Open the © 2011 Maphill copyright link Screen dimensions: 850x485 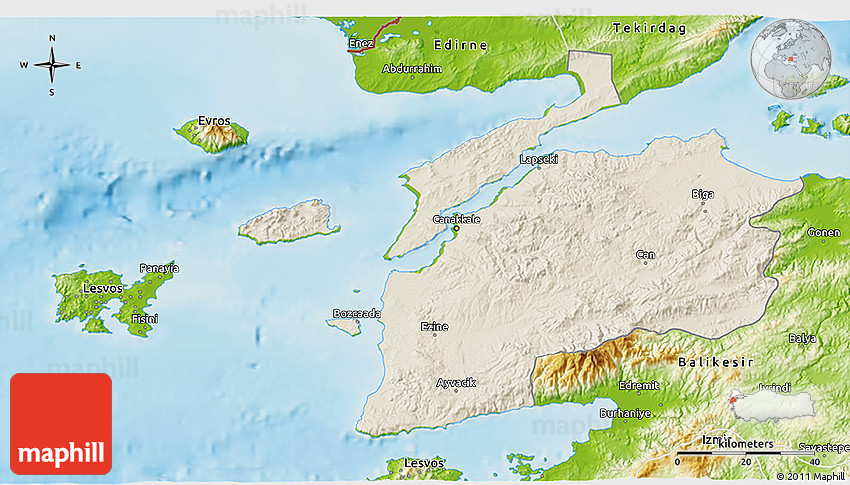pos(810,476)
